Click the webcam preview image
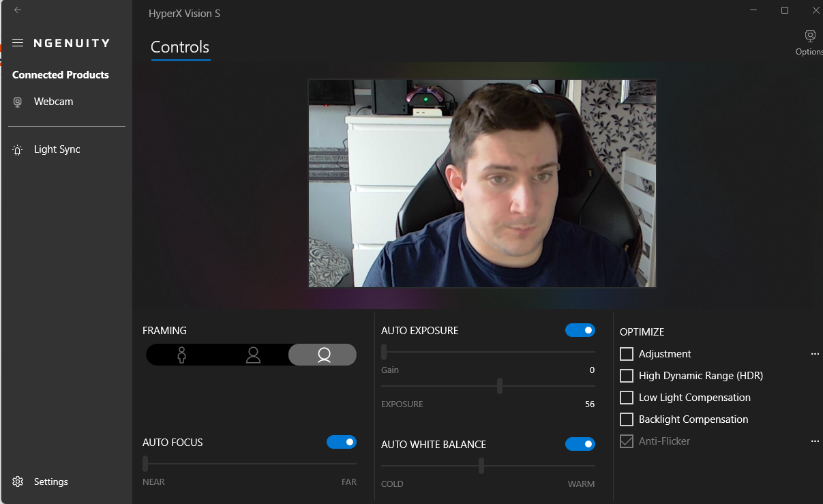823x504 pixels. (482, 183)
